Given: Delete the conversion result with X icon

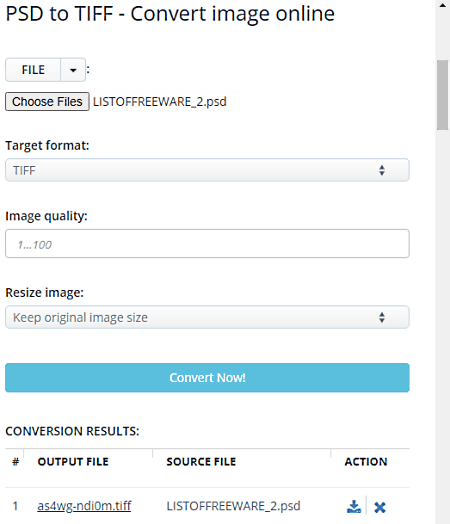Looking at the screenshot, I should [x=380, y=507].
